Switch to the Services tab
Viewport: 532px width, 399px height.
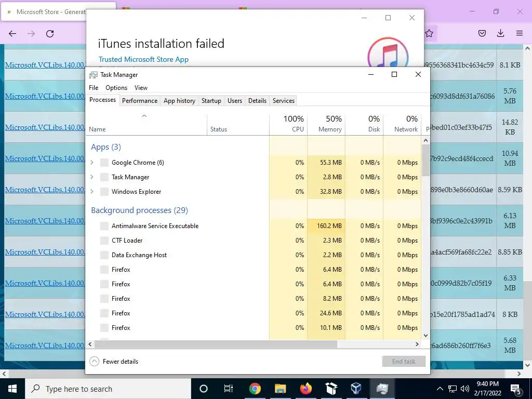pos(283,101)
